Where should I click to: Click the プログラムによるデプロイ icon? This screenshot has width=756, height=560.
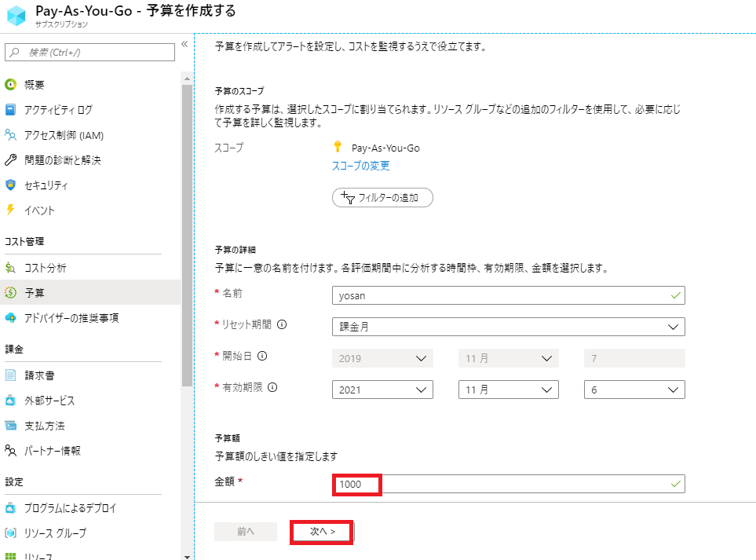pyautogui.click(x=11, y=508)
